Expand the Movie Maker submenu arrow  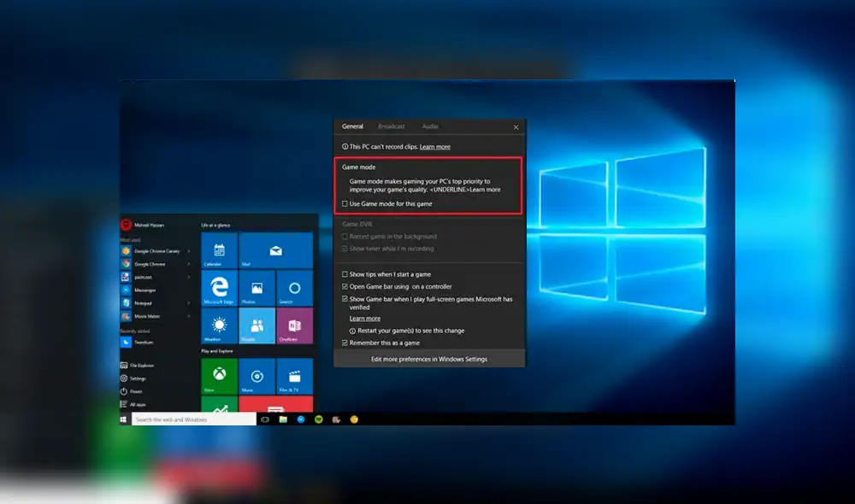pos(188,316)
